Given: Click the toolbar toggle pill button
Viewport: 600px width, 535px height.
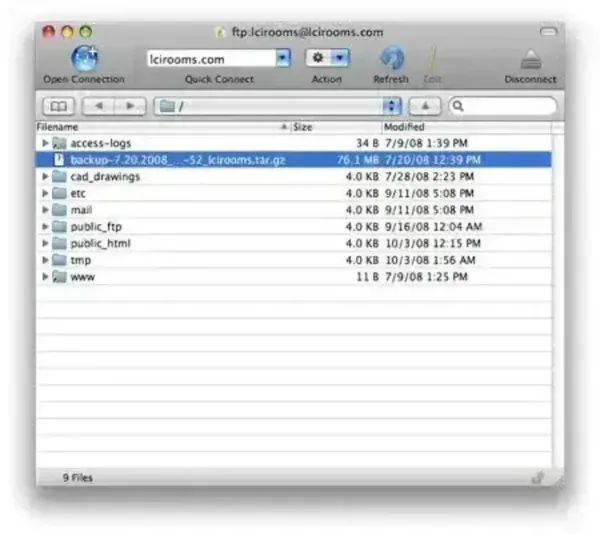Looking at the screenshot, I should coord(548,31).
